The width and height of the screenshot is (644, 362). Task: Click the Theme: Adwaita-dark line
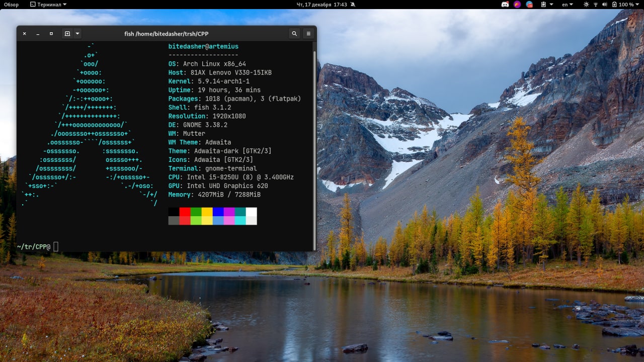click(x=220, y=151)
